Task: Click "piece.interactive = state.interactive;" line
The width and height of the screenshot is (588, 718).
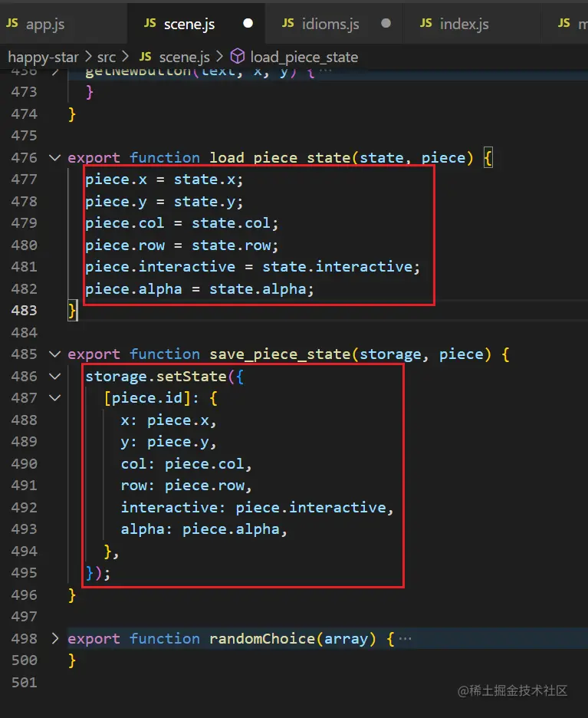Action: point(252,267)
